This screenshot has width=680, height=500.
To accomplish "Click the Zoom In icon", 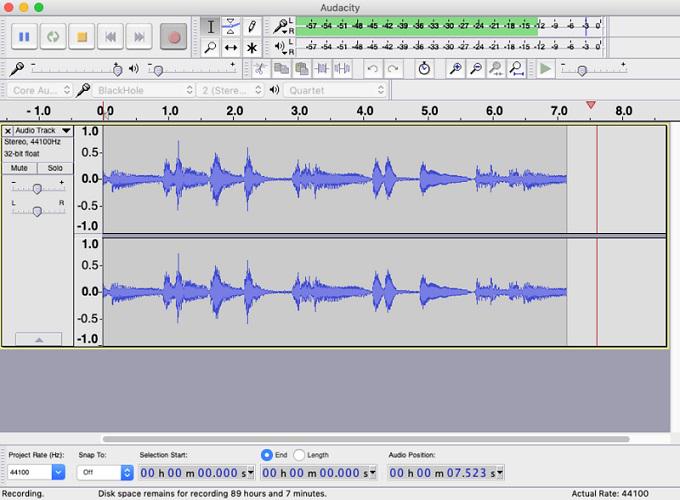I will (455, 69).
